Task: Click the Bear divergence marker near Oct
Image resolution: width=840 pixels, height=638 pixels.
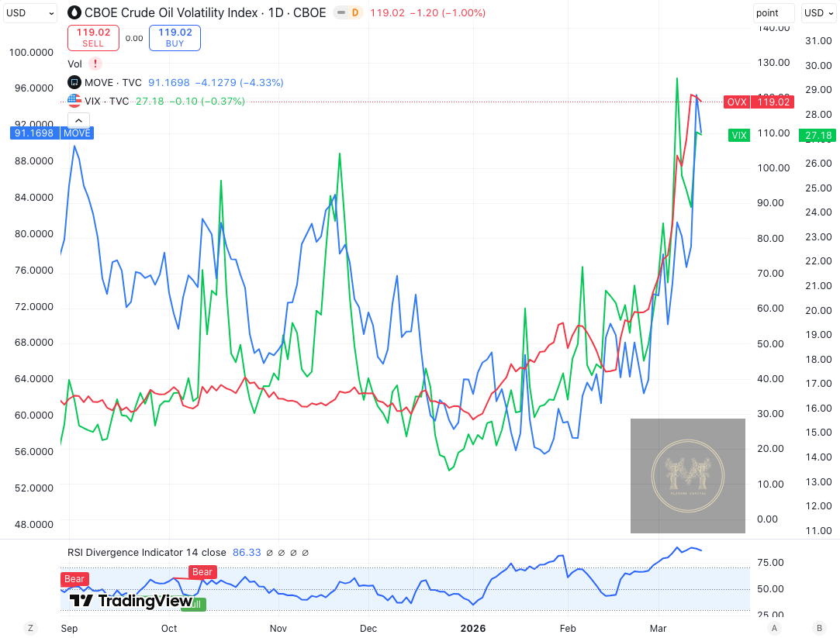Action: 202,571
